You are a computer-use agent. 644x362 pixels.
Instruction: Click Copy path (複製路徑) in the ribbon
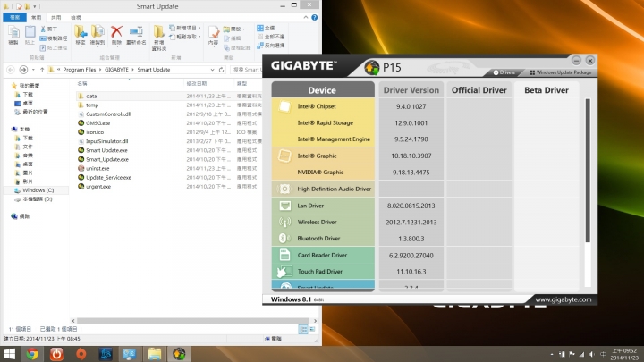[54, 38]
